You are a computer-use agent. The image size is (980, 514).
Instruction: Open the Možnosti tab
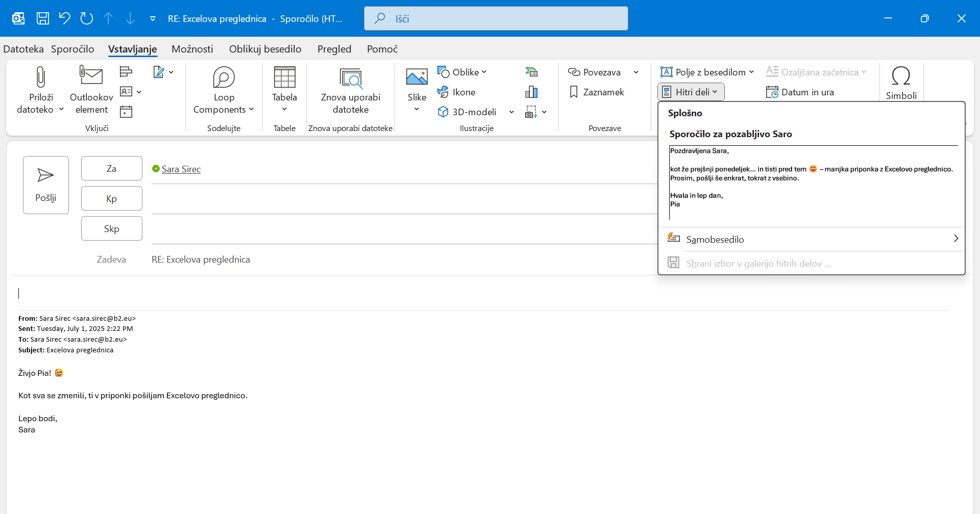coord(192,49)
